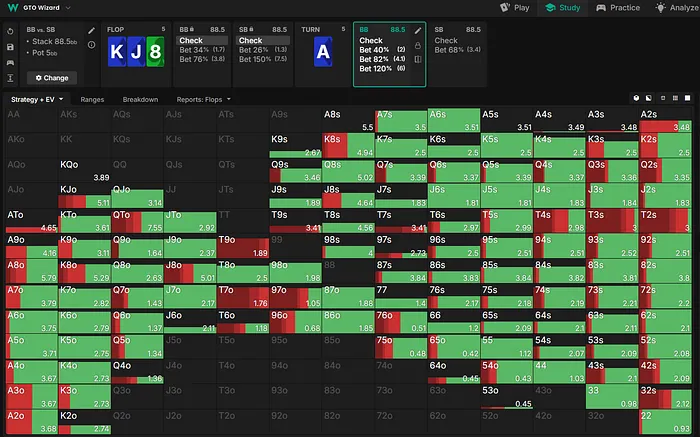
Task: Click the pencil icon in the active BB panel
Action: tap(417, 31)
